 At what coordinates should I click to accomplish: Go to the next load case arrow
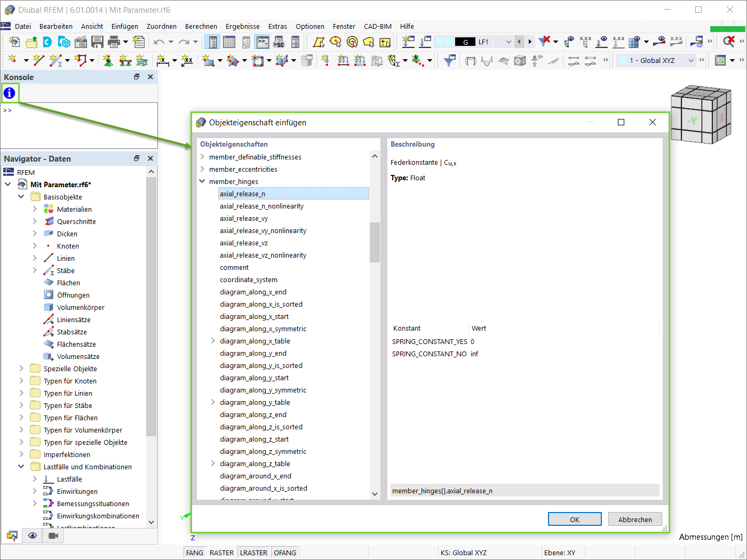coord(529,42)
